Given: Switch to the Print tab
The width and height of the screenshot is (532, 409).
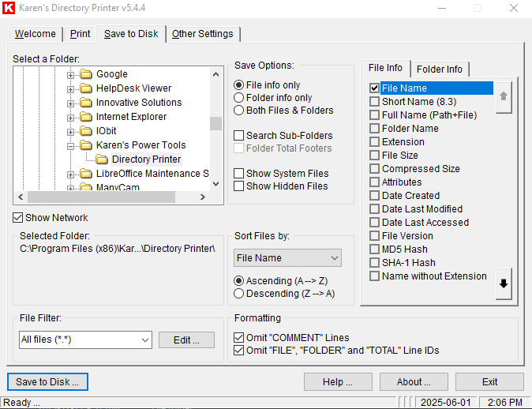Looking at the screenshot, I should tap(80, 34).
